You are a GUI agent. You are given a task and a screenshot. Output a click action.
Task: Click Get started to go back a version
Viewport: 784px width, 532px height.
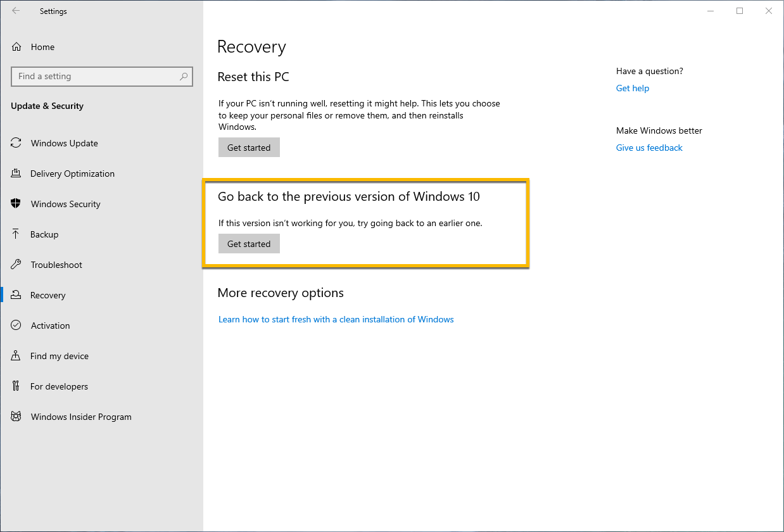(x=249, y=243)
